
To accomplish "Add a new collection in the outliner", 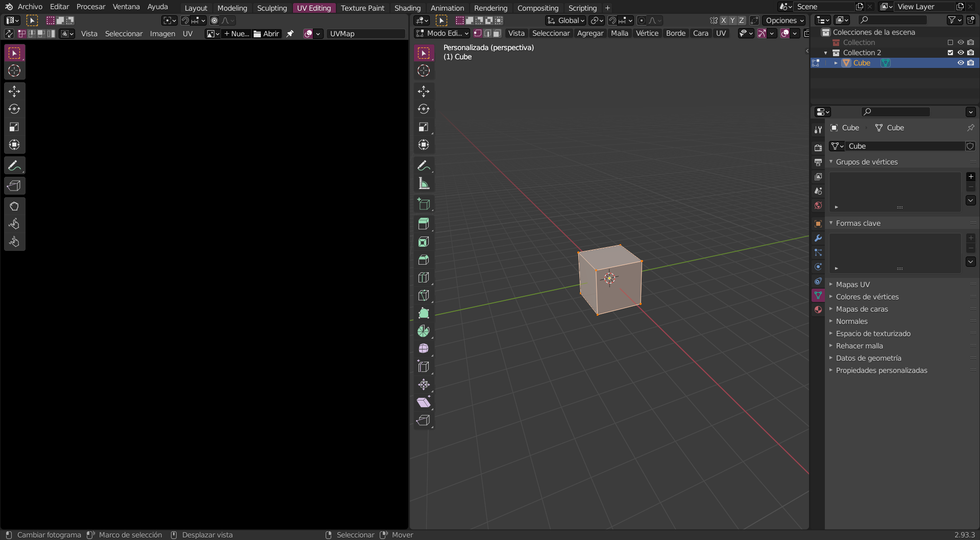I will tap(971, 20).
